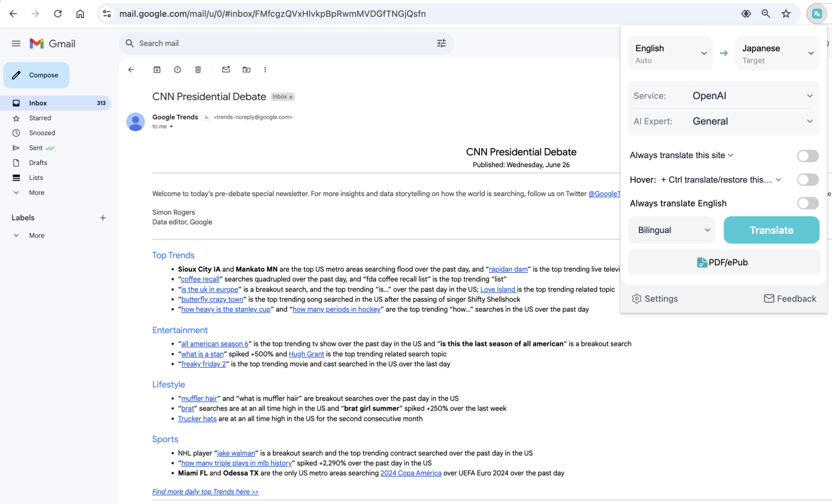
Task: Open the Find more daily top Trends link
Action: click(x=205, y=491)
